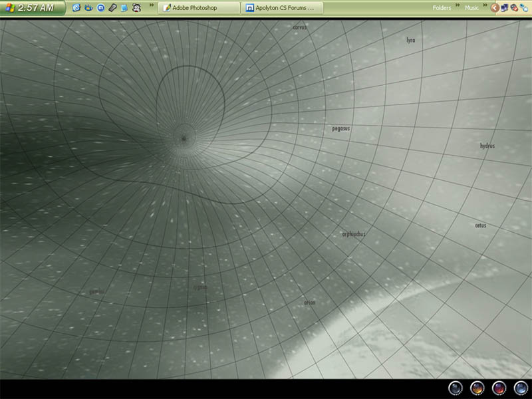Open the blue round 'm' quick launch icon
The width and height of the screenshot is (532, 399).
[x=100, y=8]
